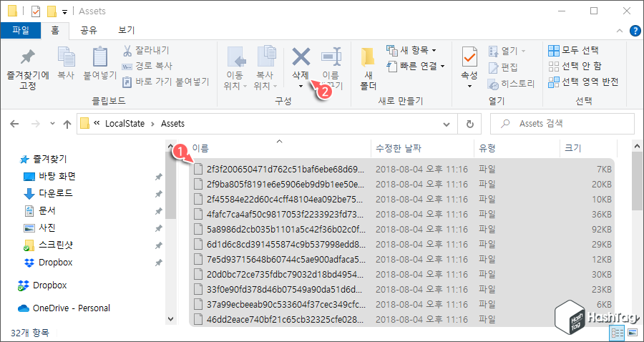Open OneDrive - Personal in sidebar

pos(64,308)
